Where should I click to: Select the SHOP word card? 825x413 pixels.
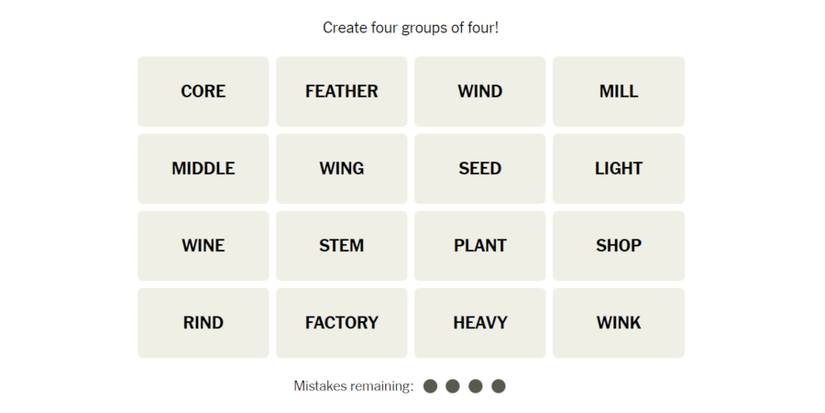point(618,245)
